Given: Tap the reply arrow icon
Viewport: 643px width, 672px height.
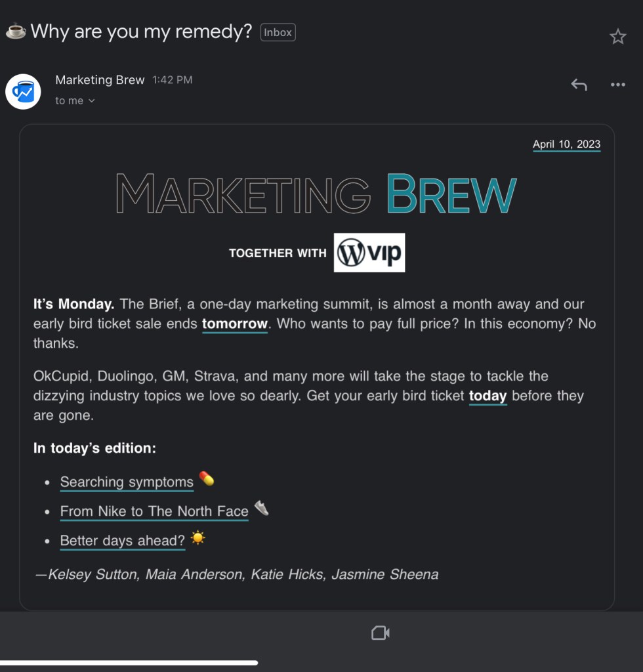Looking at the screenshot, I should [578, 85].
